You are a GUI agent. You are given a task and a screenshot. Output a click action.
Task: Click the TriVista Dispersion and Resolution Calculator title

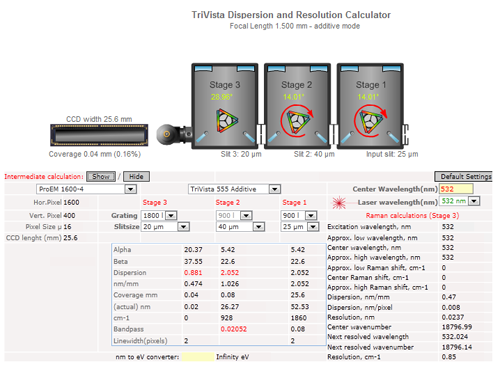point(291,15)
